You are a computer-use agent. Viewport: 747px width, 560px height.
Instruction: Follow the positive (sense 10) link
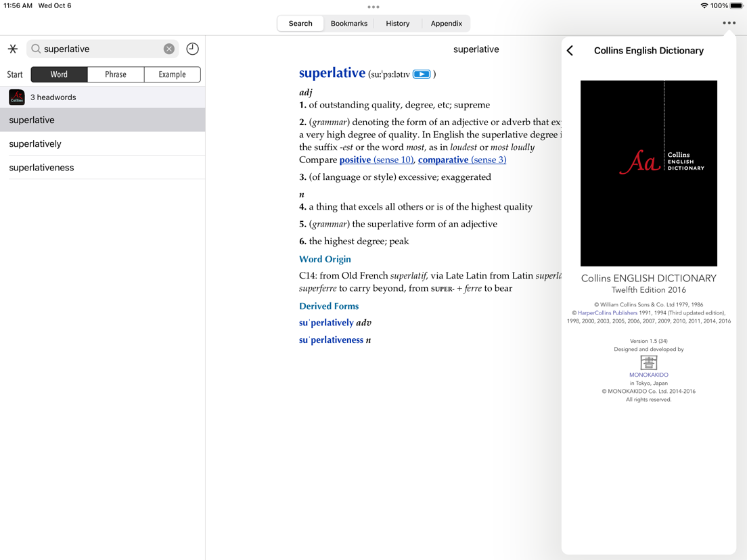tap(376, 160)
